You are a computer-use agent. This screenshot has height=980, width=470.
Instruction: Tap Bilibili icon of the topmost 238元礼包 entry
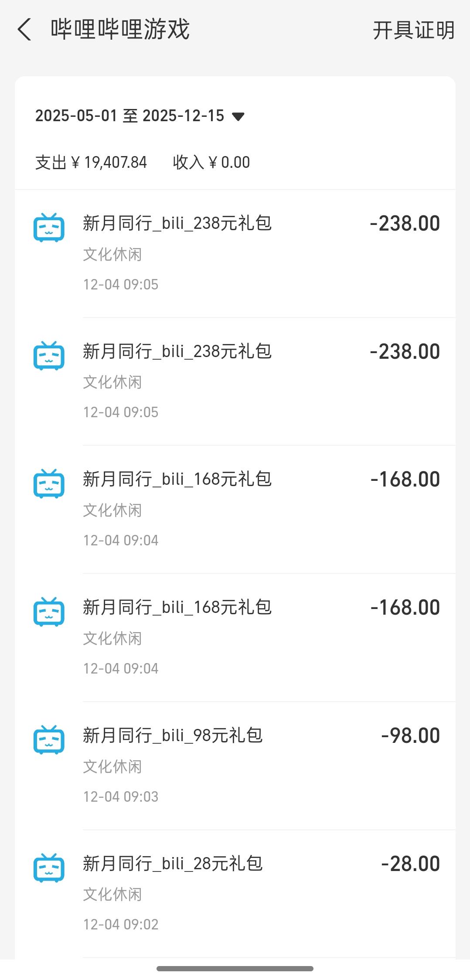click(x=49, y=227)
